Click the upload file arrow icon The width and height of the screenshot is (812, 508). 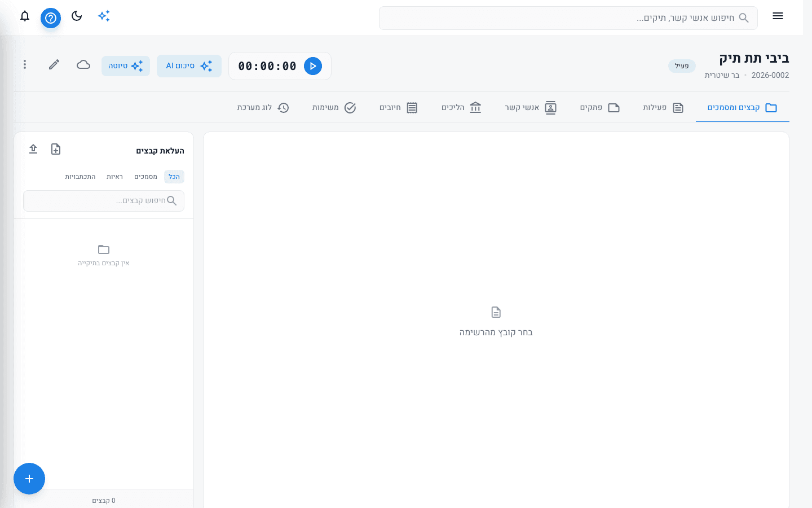(x=33, y=149)
